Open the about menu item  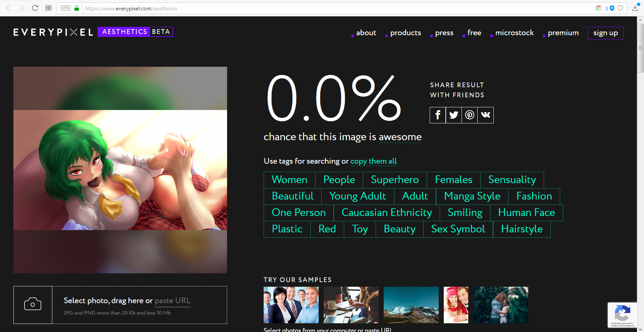click(366, 33)
